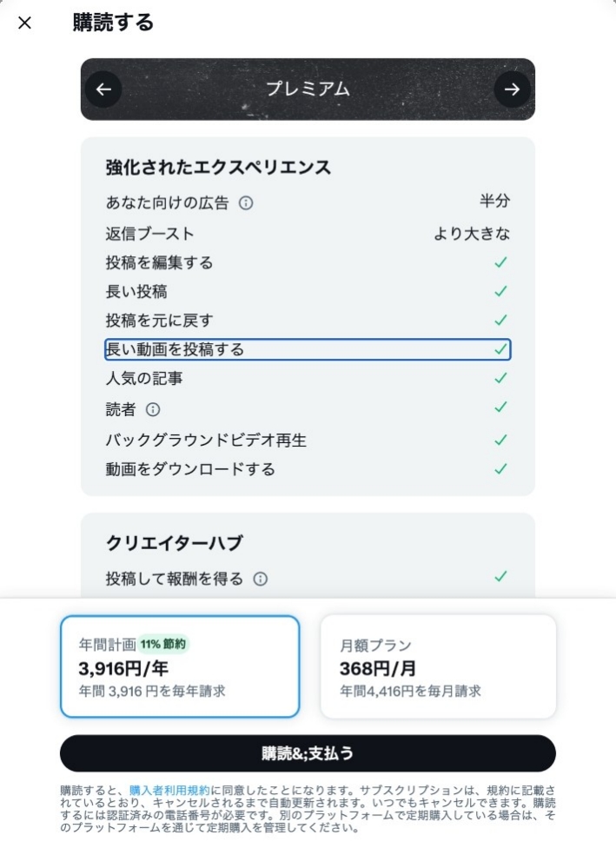616x848 pixels.
Task: Toggle the highlighted 長い動画を投稿する row
Action: [x=308, y=348]
